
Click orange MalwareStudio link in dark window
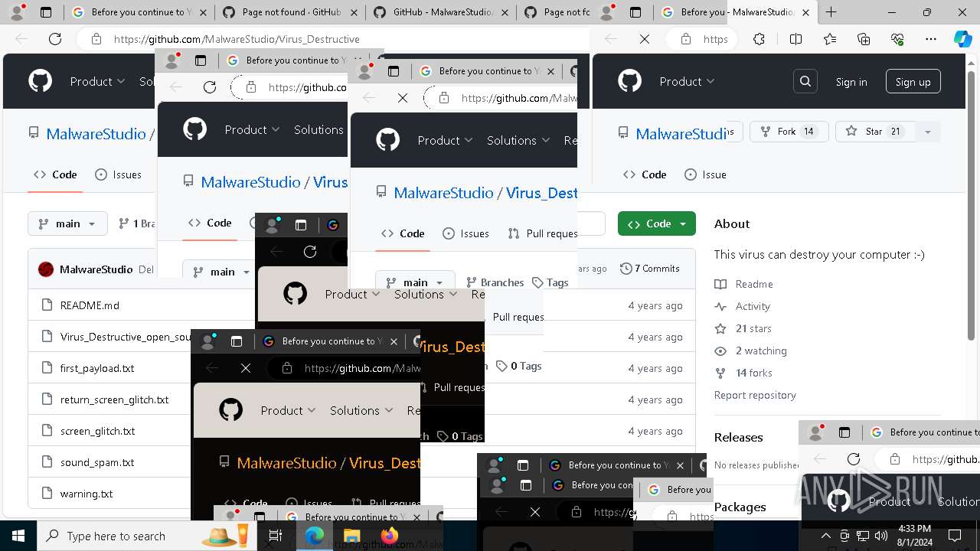(x=286, y=463)
